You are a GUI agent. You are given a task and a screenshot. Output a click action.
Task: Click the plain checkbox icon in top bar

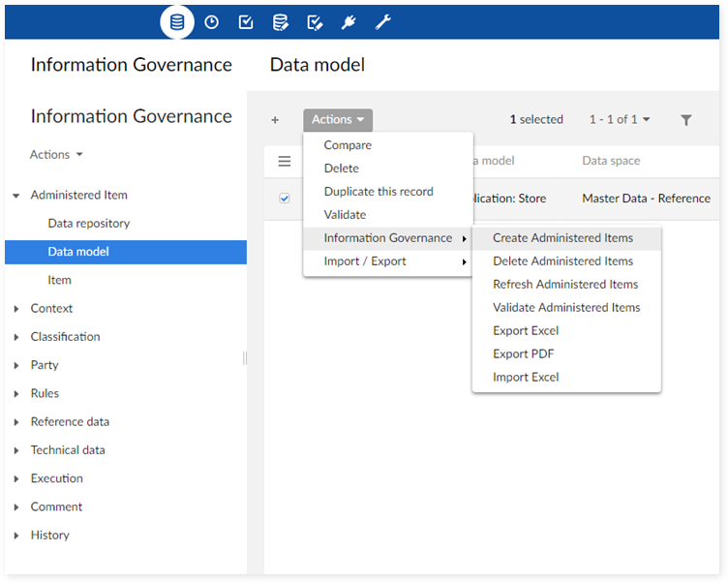point(246,21)
